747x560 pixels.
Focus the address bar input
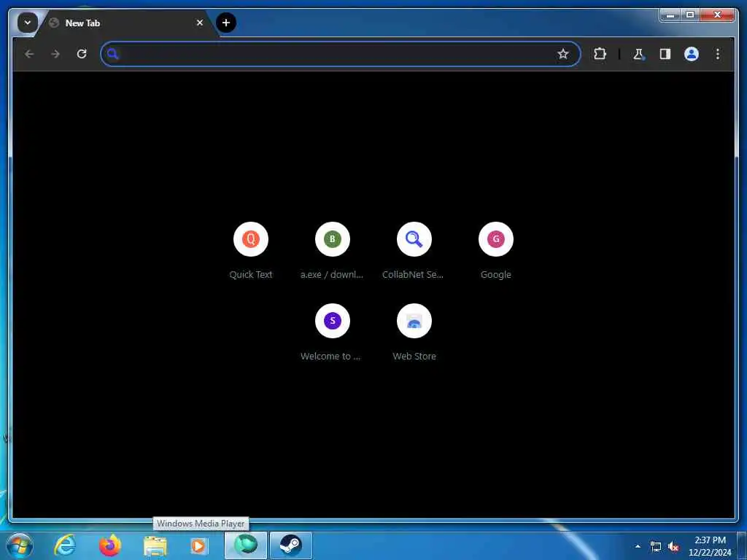pos(340,54)
